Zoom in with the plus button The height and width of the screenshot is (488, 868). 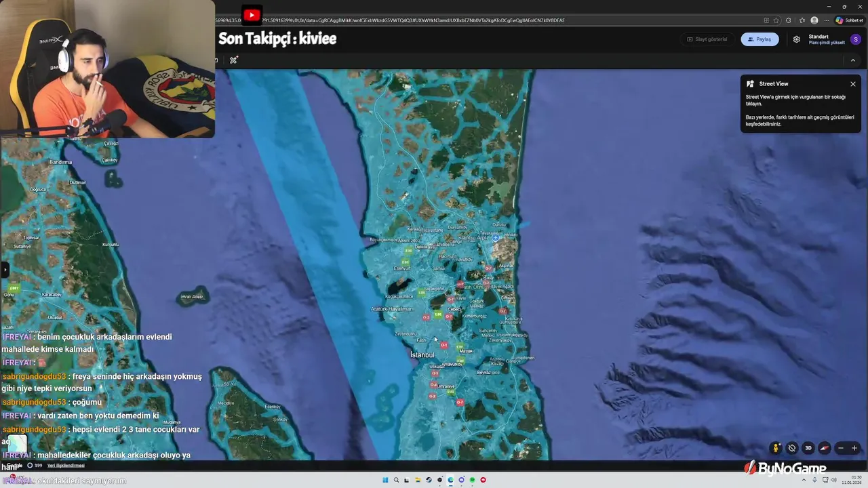(x=854, y=448)
